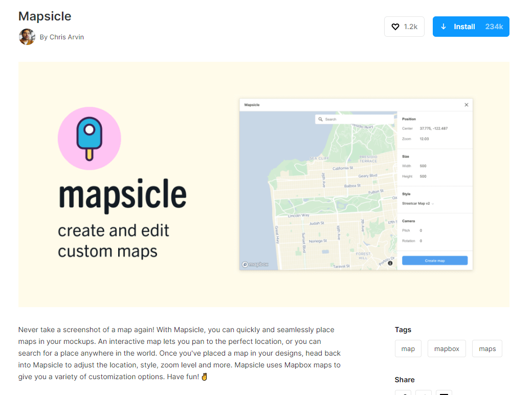Click the Width value "500"

[x=423, y=166]
